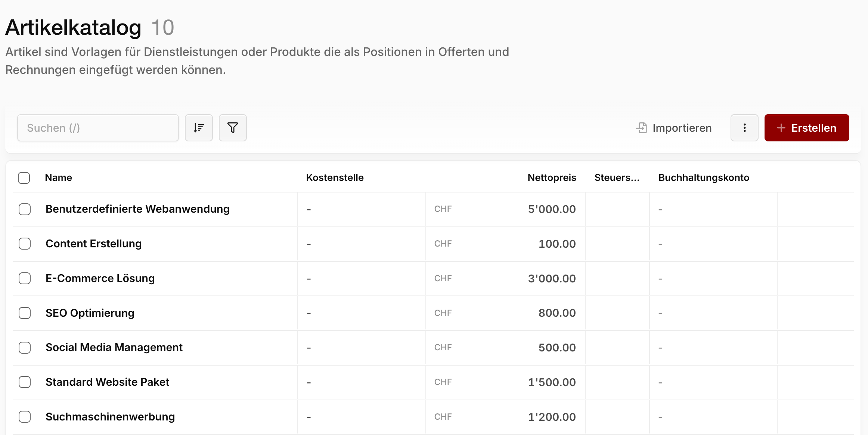The image size is (868, 435).
Task: Open the Content Erstellung article
Action: pyautogui.click(x=94, y=244)
